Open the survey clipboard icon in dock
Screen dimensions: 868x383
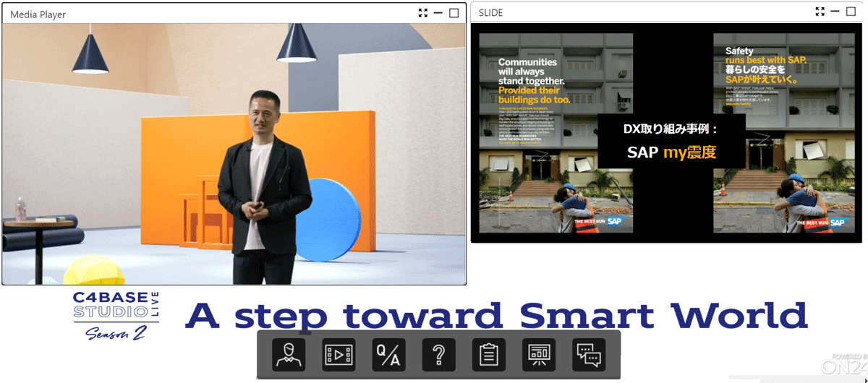pyautogui.click(x=489, y=355)
